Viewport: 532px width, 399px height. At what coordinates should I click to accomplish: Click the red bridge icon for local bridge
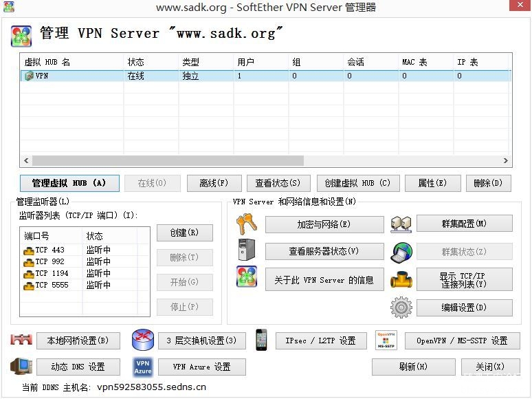click(21, 340)
